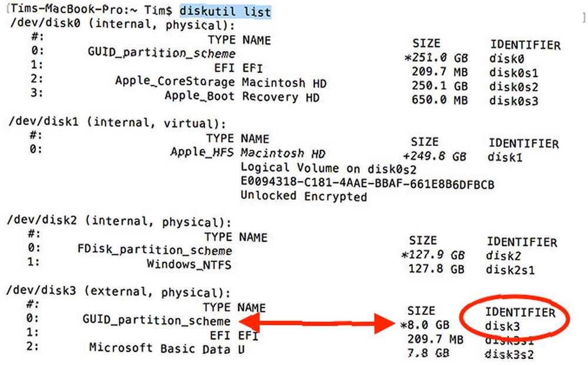Click the /dev/disk1 virtual disk header
The height and width of the screenshot is (365, 588).
click(118, 122)
